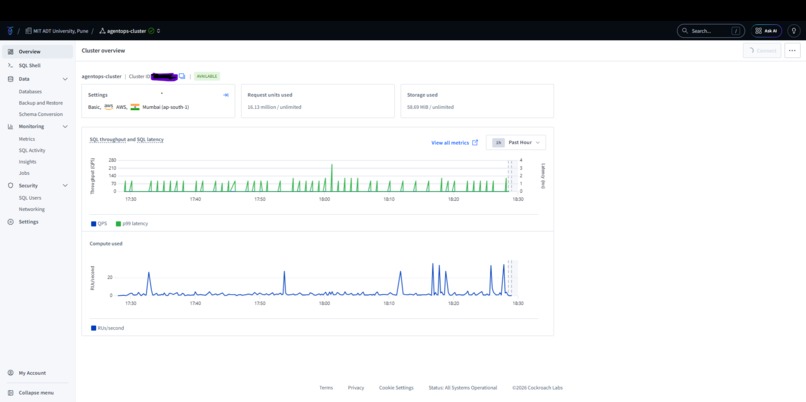
Task: Click the India flag icon
Action: point(135,107)
